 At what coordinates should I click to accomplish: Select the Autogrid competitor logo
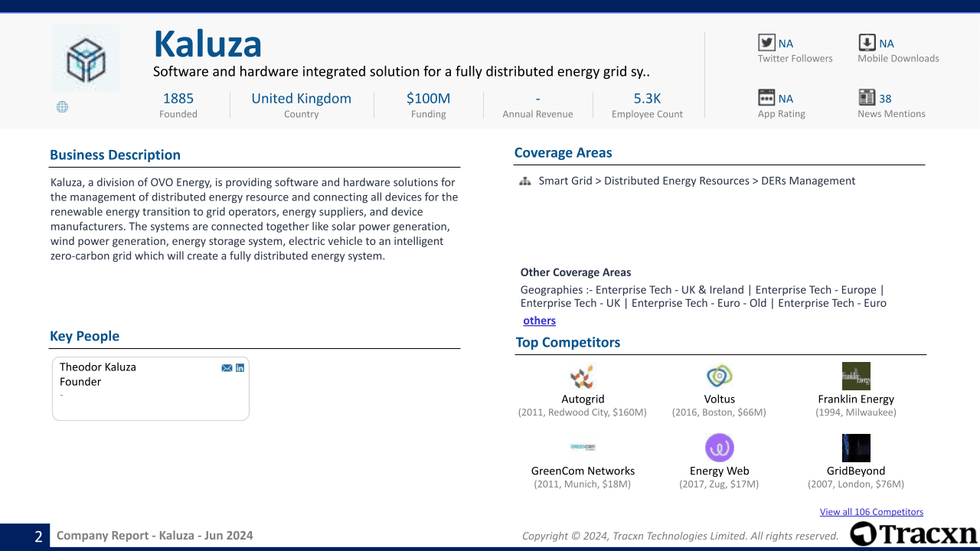(583, 376)
